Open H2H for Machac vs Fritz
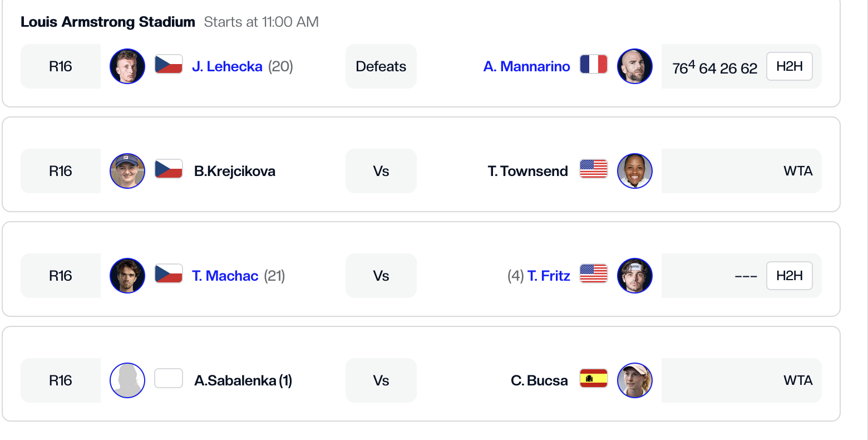This screenshot has width=868, height=440. coord(790,276)
